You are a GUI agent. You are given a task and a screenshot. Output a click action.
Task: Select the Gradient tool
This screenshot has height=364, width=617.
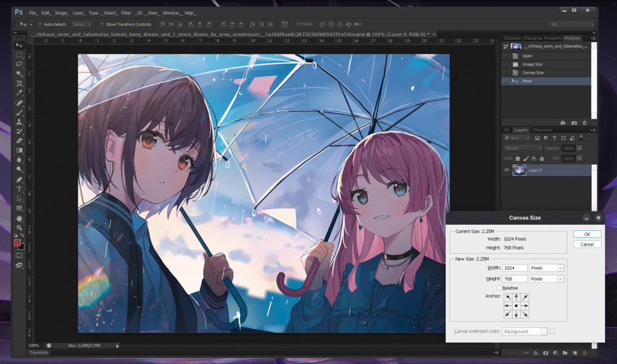[19, 150]
